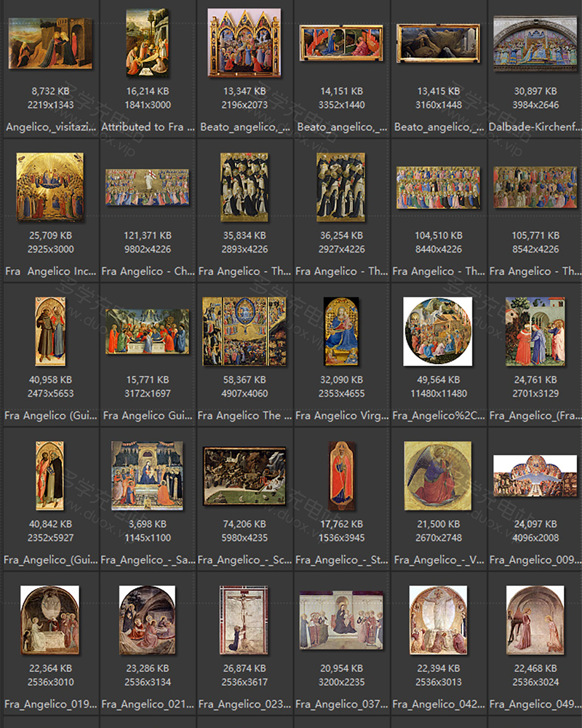Select the Fra_Angelico_023 crucifixion thumbnail
The width and height of the screenshot is (582, 728).
click(244, 620)
